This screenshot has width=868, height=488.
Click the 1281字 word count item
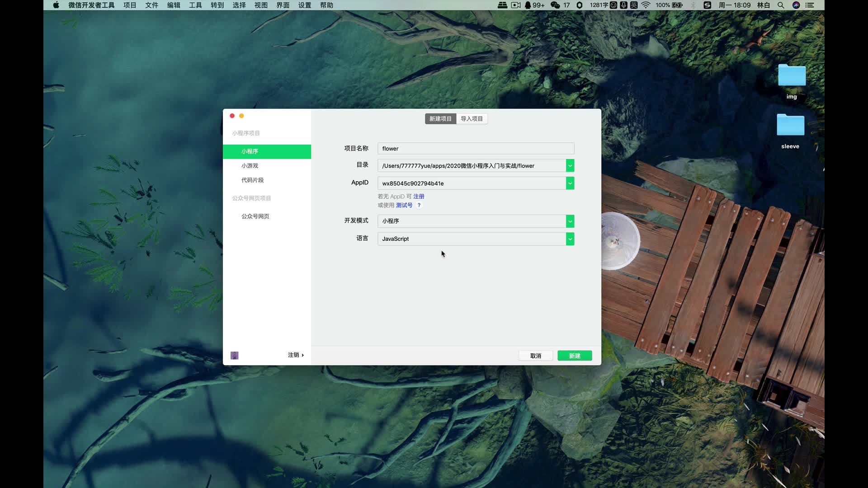point(599,5)
